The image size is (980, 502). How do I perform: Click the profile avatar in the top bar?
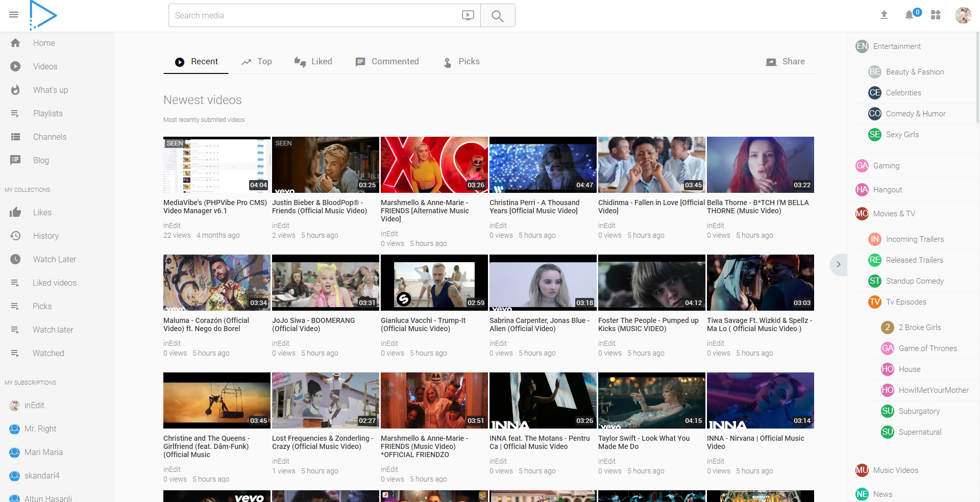(964, 15)
